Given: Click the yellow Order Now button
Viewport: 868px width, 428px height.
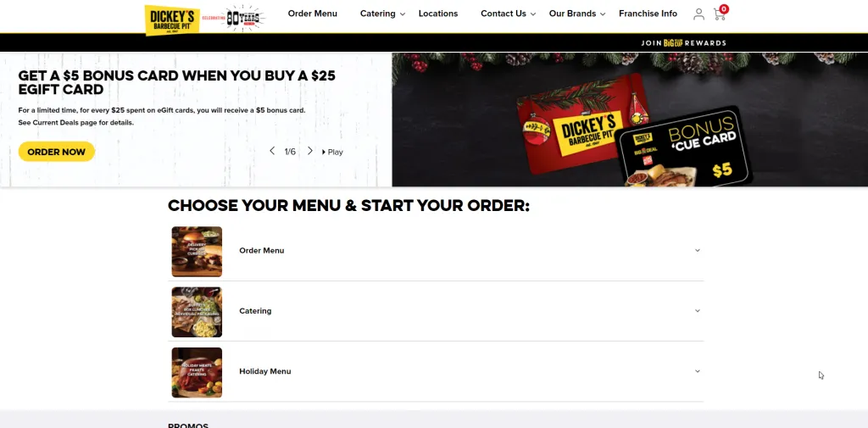Looking at the screenshot, I should (x=57, y=152).
